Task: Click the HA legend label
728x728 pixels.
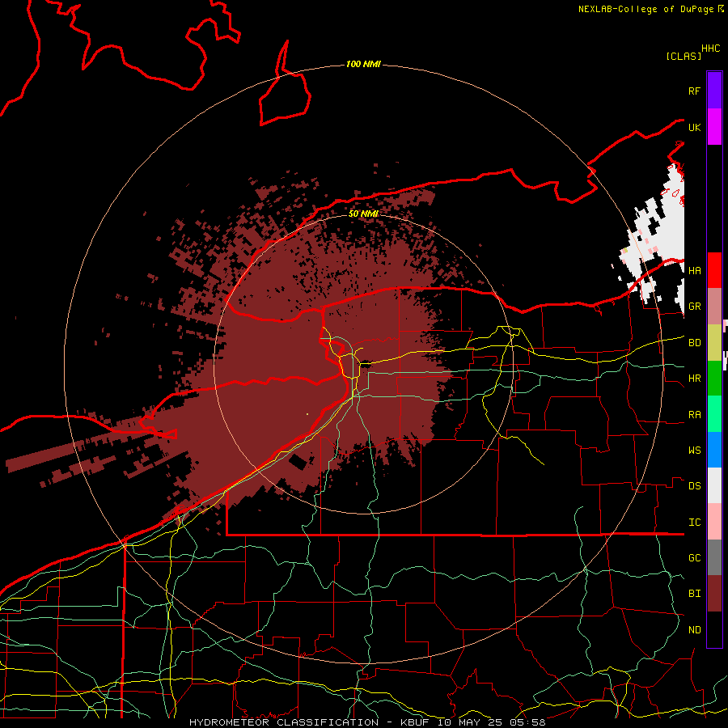Action: click(694, 271)
